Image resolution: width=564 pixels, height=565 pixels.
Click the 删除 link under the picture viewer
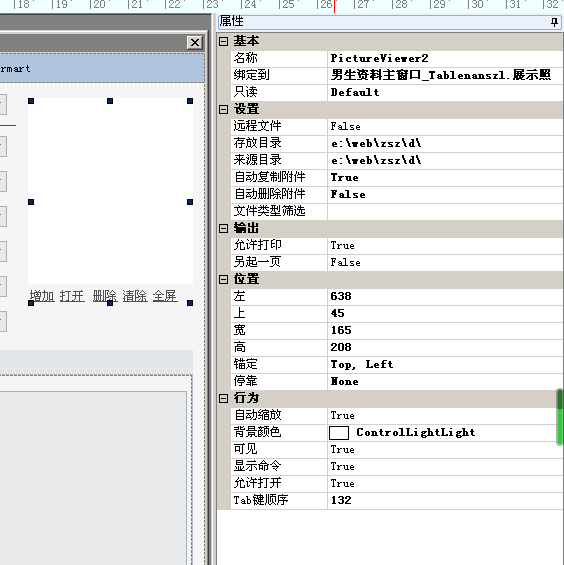105,296
